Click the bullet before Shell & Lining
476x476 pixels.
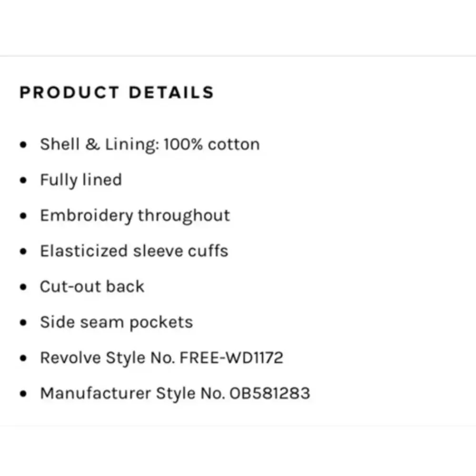[23, 145]
